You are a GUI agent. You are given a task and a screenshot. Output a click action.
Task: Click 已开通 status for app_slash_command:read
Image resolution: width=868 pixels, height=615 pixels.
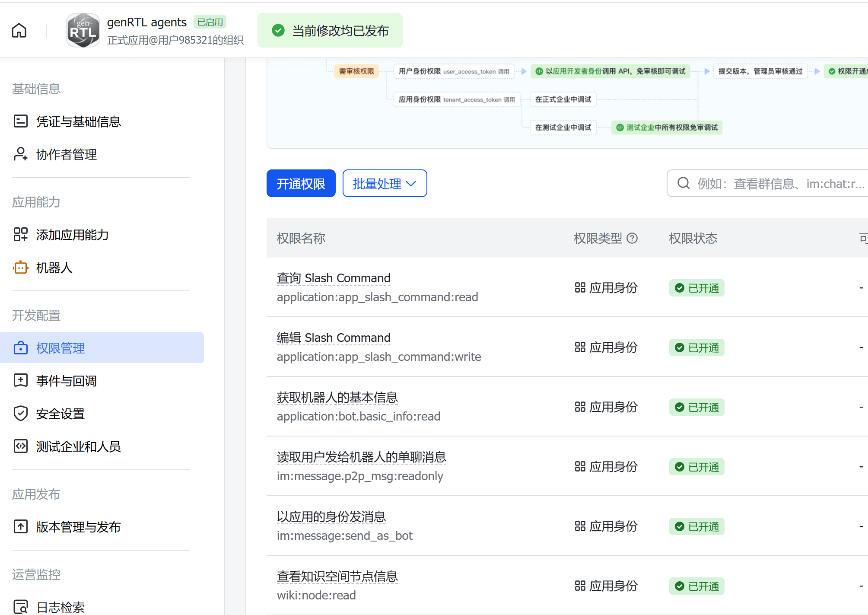697,288
